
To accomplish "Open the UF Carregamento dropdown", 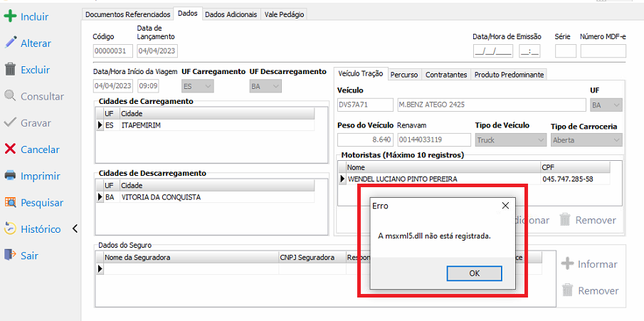I will [x=197, y=86].
